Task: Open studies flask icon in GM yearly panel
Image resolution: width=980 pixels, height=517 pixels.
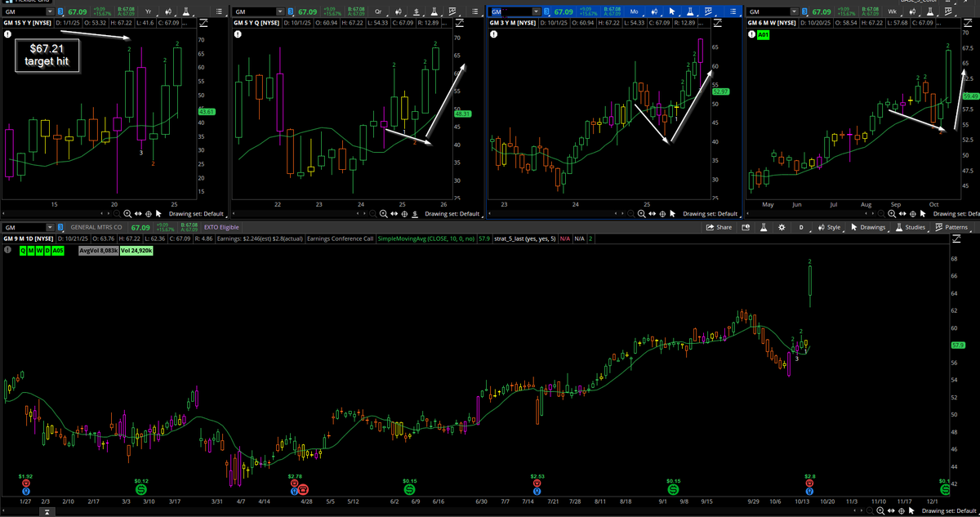Action: pyautogui.click(x=187, y=11)
